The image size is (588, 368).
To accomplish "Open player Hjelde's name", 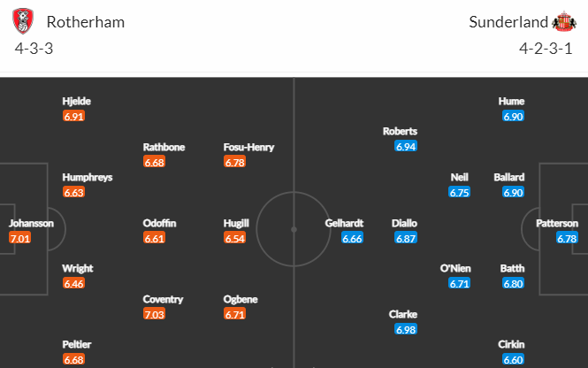I will tap(77, 101).
